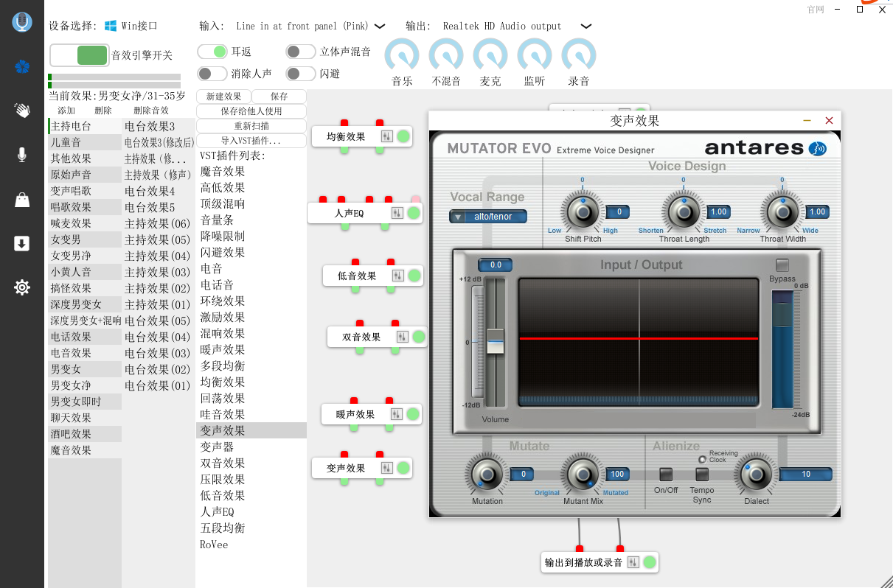Open the settings icon on the 低音效果 node
Image resolution: width=893 pixels, height=588 pixels.
click(398, 276)
